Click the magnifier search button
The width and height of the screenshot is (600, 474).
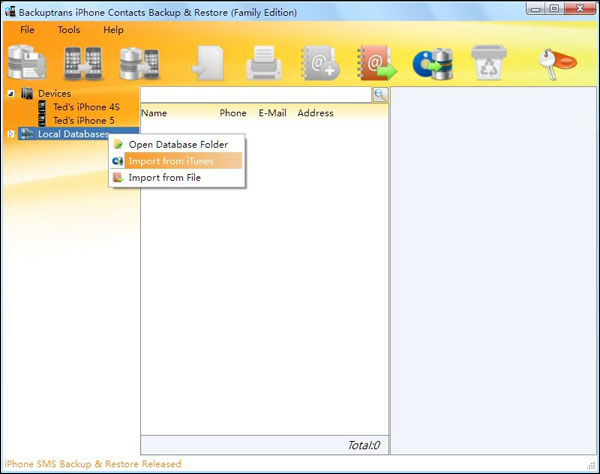point(380,94)
